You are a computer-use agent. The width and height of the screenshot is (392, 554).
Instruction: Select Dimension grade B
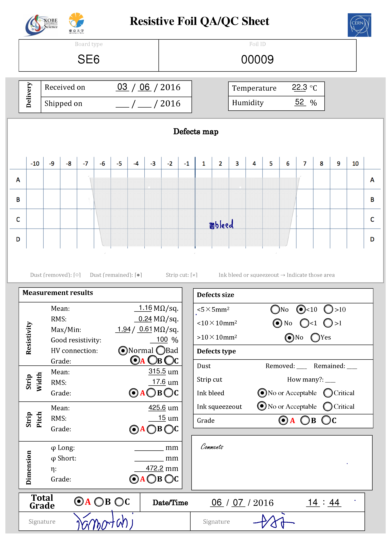pos(152,479)
